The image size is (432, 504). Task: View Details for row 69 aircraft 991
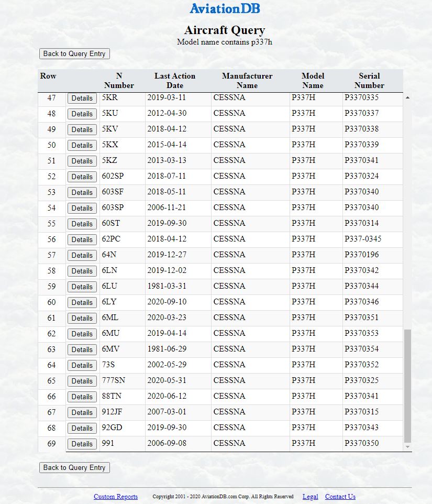coord(82,444)
